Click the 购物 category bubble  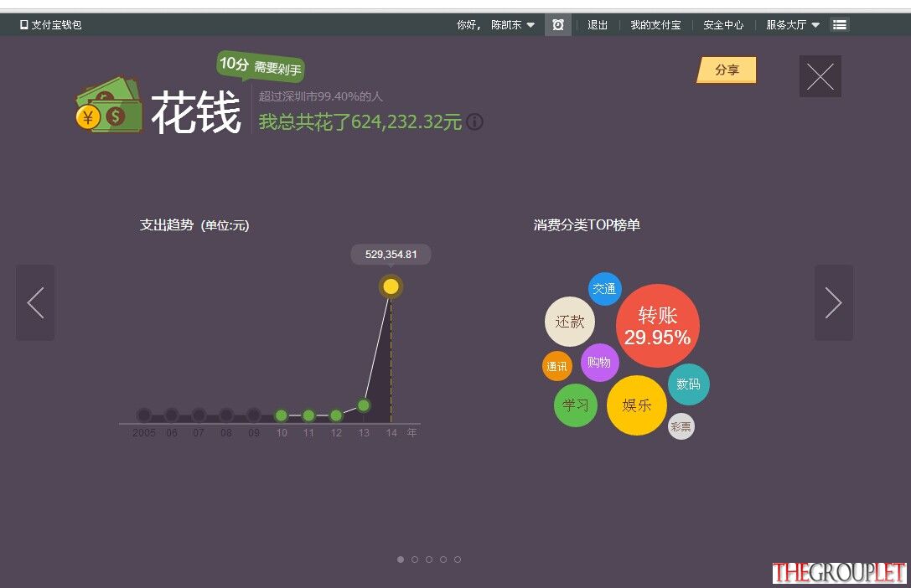[599, 363]
